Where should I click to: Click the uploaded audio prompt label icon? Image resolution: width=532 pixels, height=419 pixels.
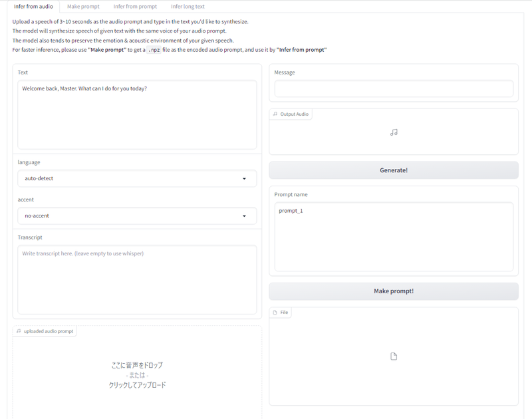pyautogui.click(x=19, y=331)
